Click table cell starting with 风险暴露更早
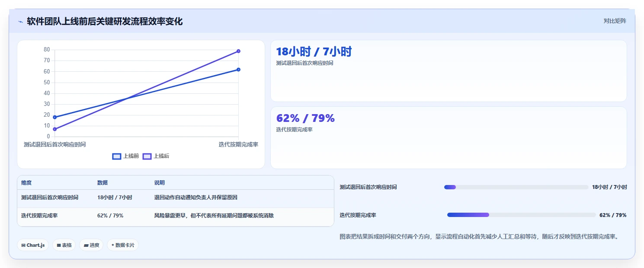Screen dimensions: 644x268 pos(214,215)
